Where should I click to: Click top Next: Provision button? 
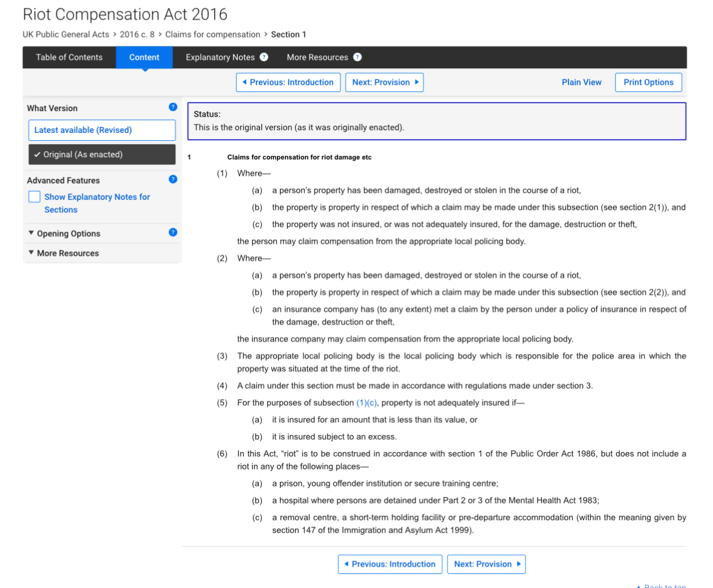pos(384,82)
